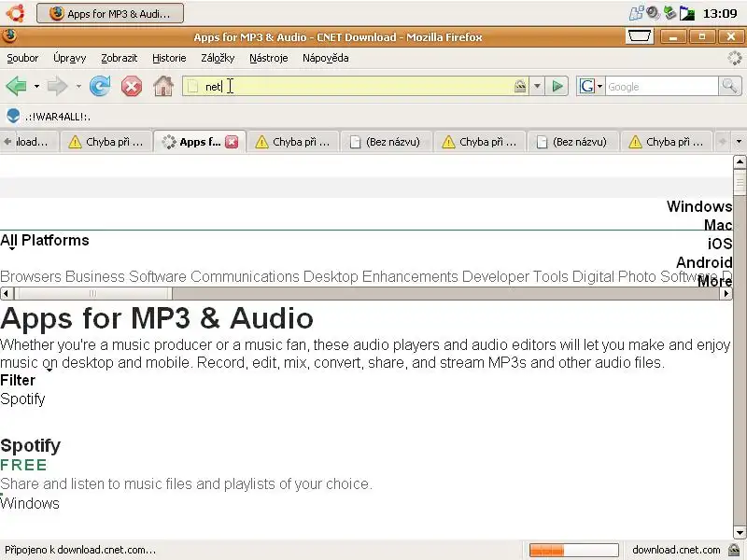Open the Historie menu
The height and width of the screenshot is (560, 747).
[169, 58]
